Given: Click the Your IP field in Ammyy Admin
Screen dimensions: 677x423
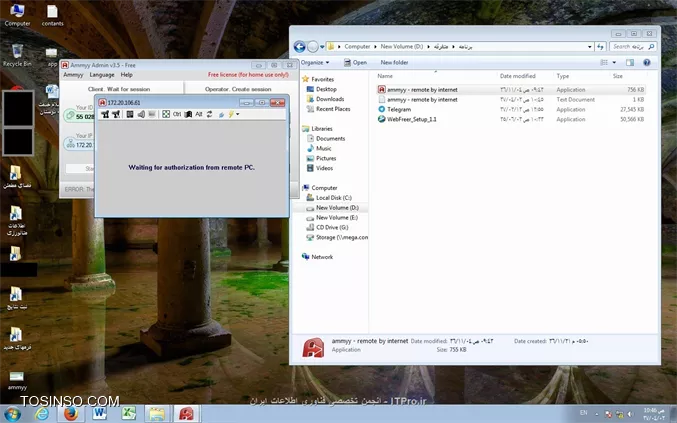Looking at the screenshot, I should [x=79, y=145].
